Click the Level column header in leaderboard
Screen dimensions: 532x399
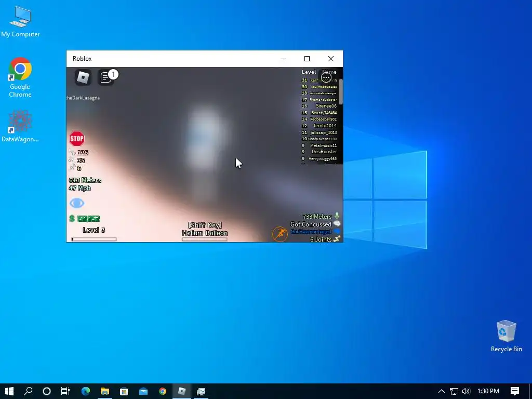[x=309, y=72]
